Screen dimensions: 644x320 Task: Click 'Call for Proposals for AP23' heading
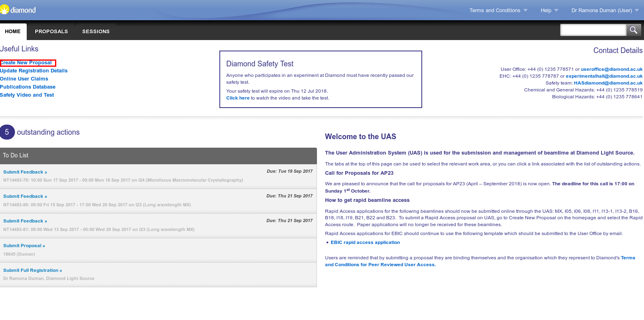[x=359, y=173]
